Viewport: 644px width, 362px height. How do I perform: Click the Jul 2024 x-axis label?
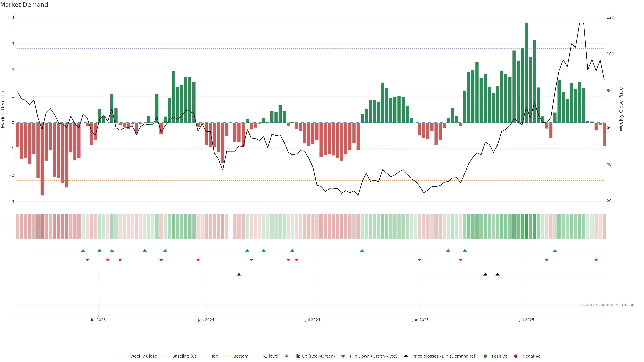click(313, 320)
